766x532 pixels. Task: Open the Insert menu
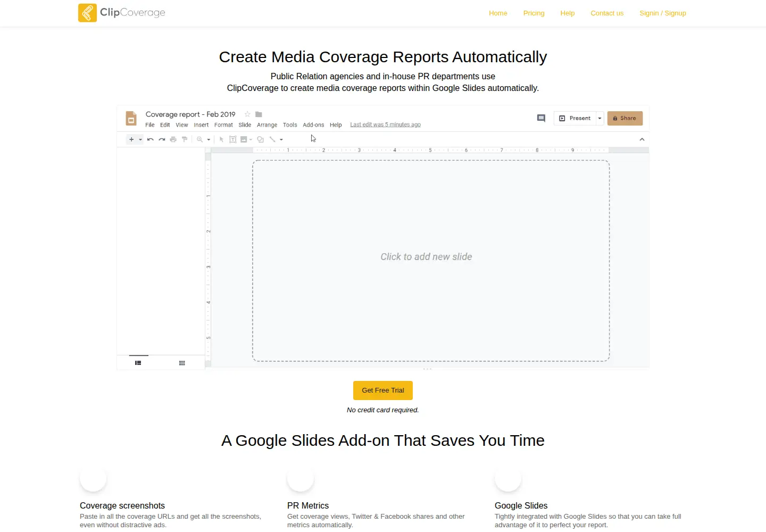201,125
